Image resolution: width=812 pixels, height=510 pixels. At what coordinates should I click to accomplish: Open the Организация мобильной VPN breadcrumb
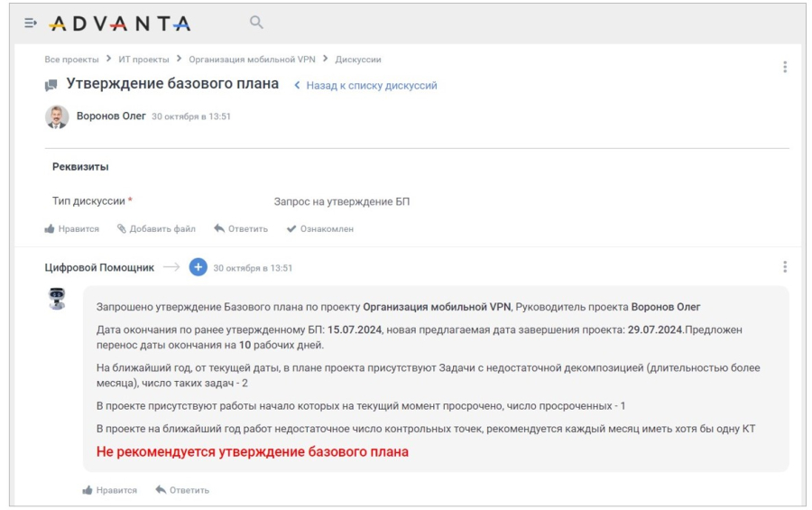(x=252, y=60)
